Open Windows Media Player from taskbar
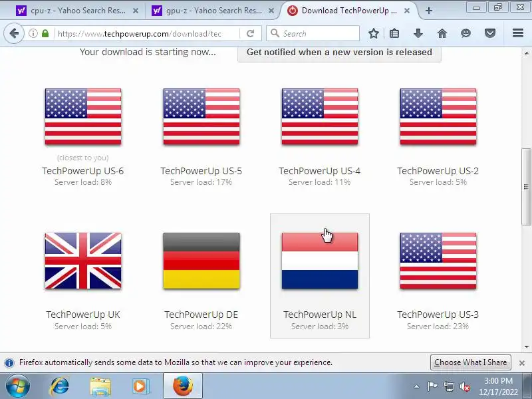 coord(140,386)
